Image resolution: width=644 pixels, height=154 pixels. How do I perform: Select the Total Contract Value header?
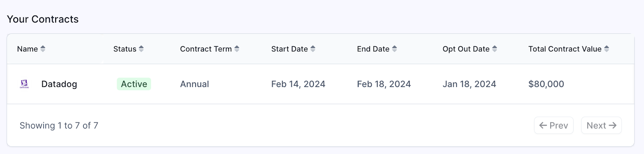point(565,49)
